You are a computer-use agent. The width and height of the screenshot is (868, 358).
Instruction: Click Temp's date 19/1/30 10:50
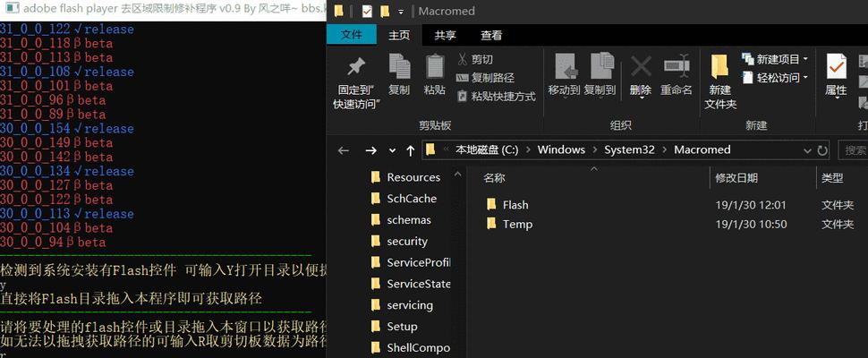(751, 224)
